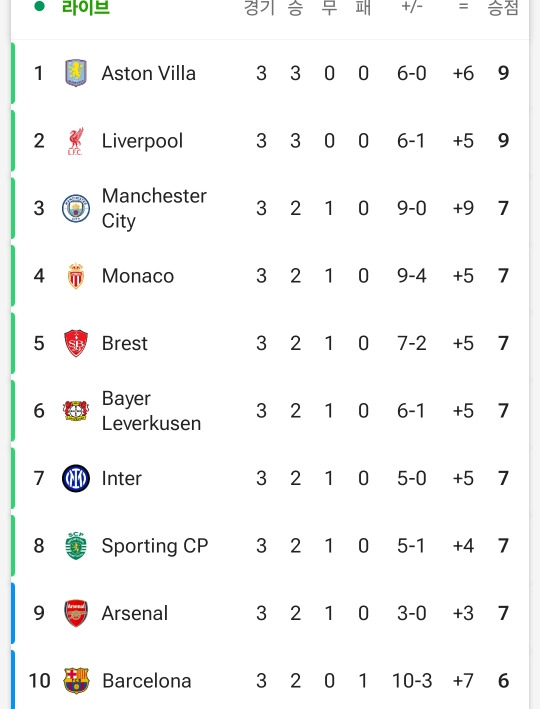Click the 승점 points column header

point(502,7)
